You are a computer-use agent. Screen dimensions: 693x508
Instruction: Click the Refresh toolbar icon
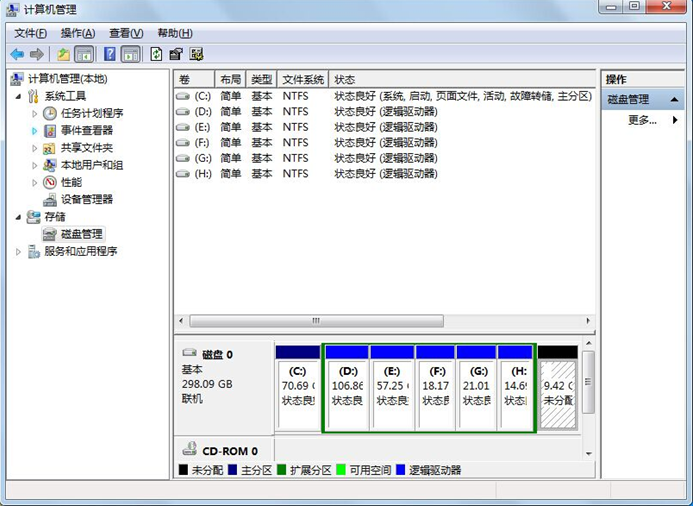[156, 54]
